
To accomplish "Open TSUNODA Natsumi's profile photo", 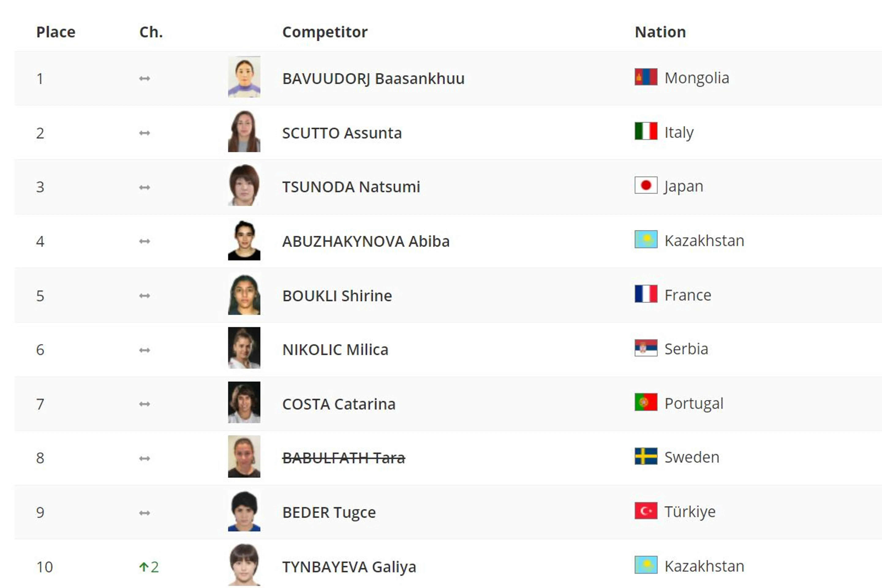I will tap(244, 186).
